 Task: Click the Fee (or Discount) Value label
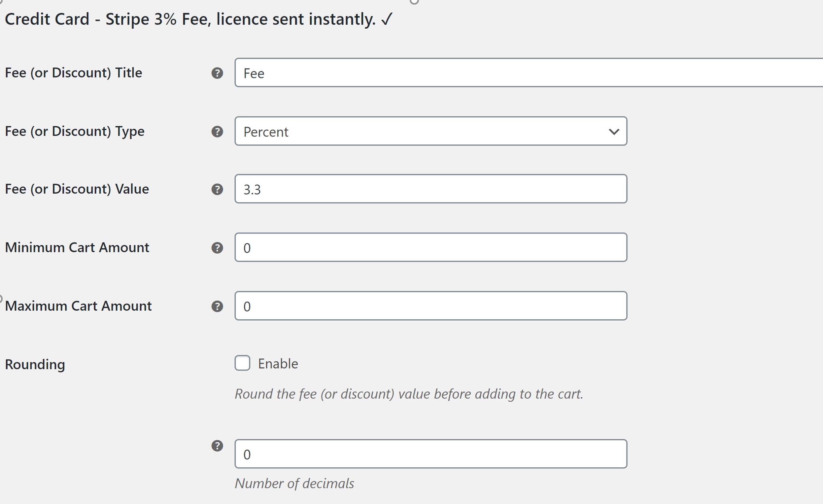coord(77,189)
